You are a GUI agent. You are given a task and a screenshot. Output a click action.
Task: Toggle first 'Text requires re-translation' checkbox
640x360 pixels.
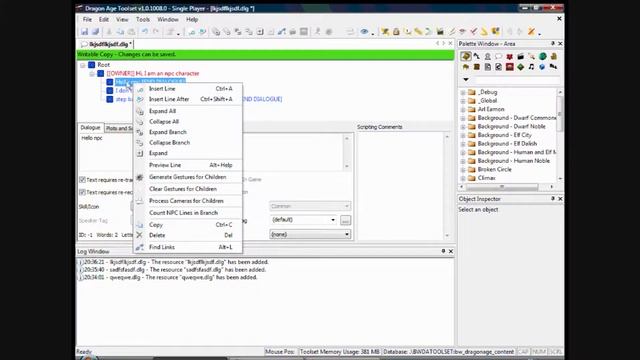click(82, 180)
